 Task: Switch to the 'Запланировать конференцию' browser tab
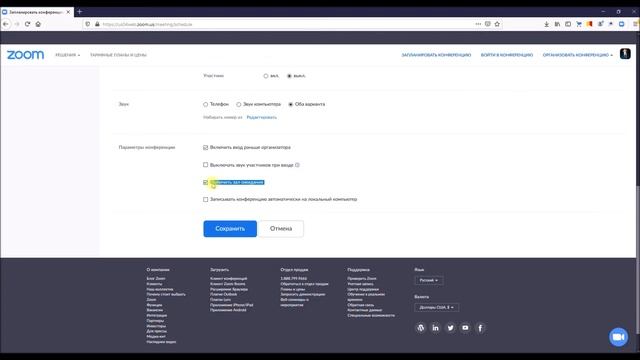tap(37, 12)
